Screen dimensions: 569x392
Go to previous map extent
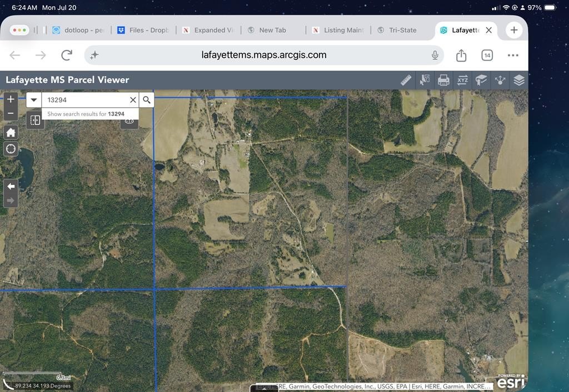11,187
